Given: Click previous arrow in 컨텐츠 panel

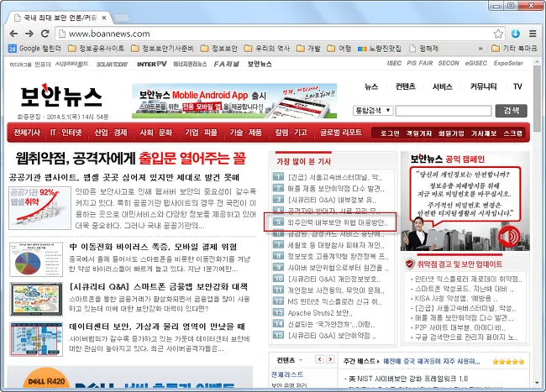Looking at the screenshot, I should pos(320,359).
